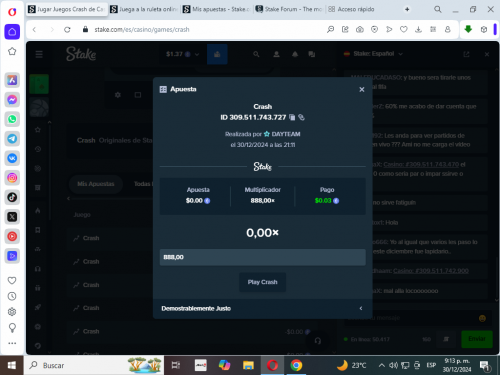Open Instagram in Opera sidebar
Image resolution: width=500 pixels, height=375 pixels.
coord(12,178)
